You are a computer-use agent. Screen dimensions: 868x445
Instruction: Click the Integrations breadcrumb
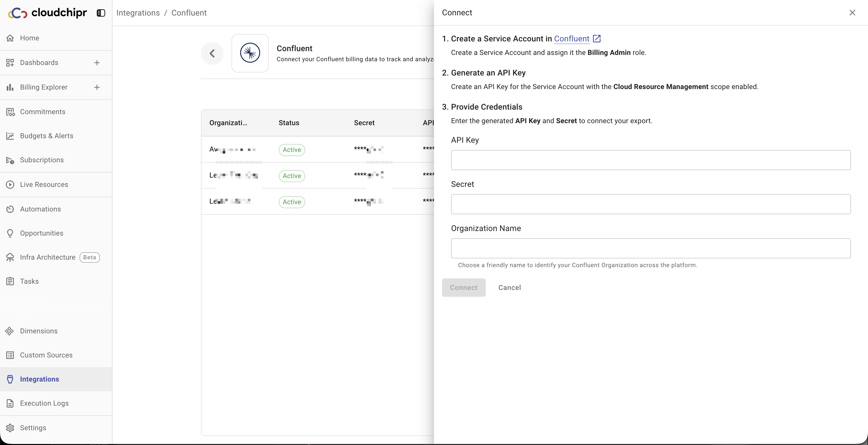point(138,13)
